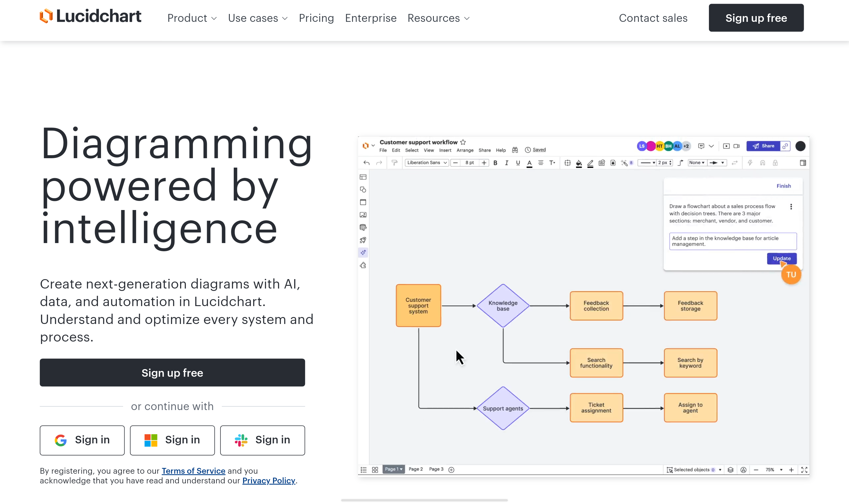Click the line color pencil swatch

pos(590,163)
